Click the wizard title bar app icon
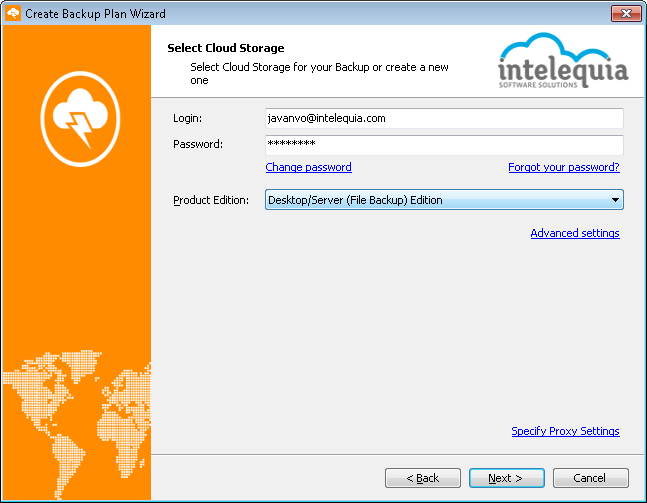Viewport: 647px width, 503px height. click(13, 13)
